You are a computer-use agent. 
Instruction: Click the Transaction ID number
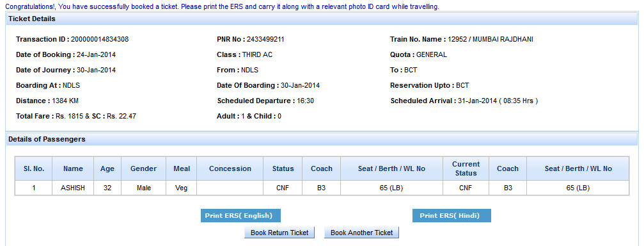coord(100,40)
